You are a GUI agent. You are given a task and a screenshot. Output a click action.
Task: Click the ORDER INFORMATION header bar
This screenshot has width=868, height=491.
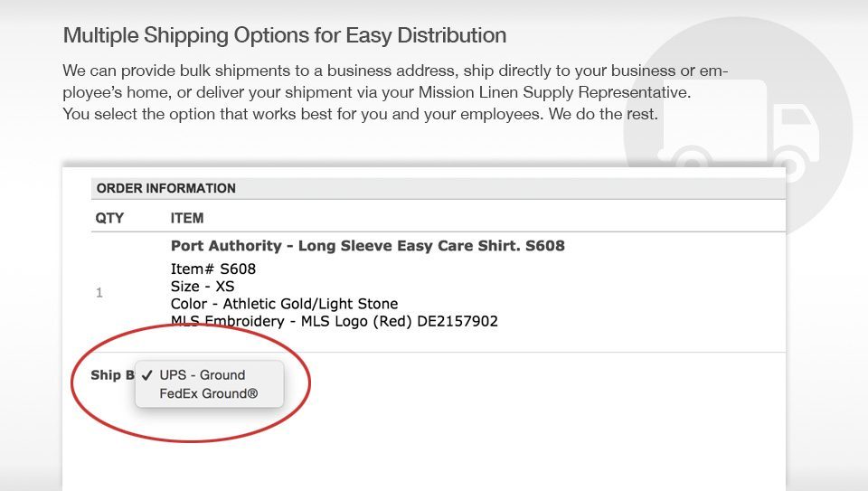tap(438, 188)
